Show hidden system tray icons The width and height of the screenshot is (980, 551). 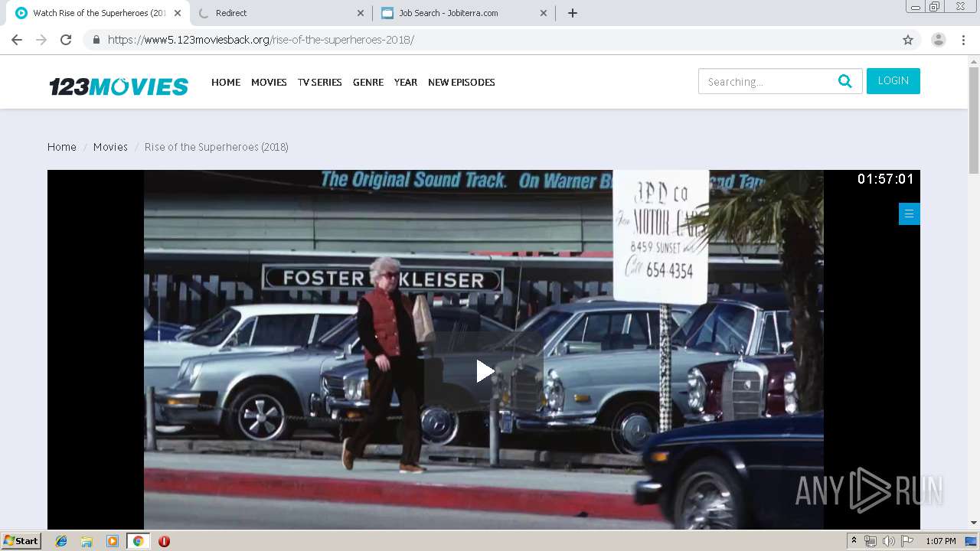(x=854, y=541)
